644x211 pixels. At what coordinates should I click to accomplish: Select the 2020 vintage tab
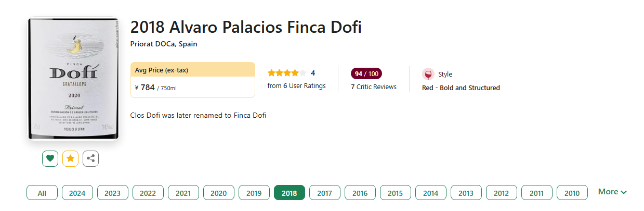[219, 193]
